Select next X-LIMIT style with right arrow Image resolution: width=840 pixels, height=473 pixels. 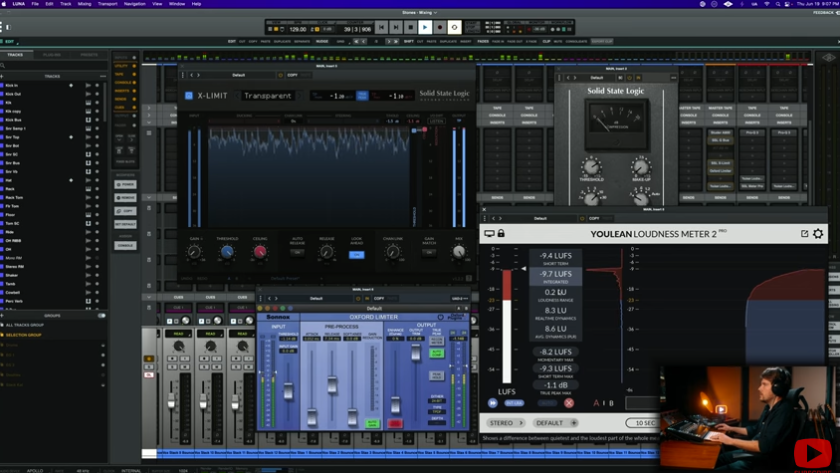point(299,95)
